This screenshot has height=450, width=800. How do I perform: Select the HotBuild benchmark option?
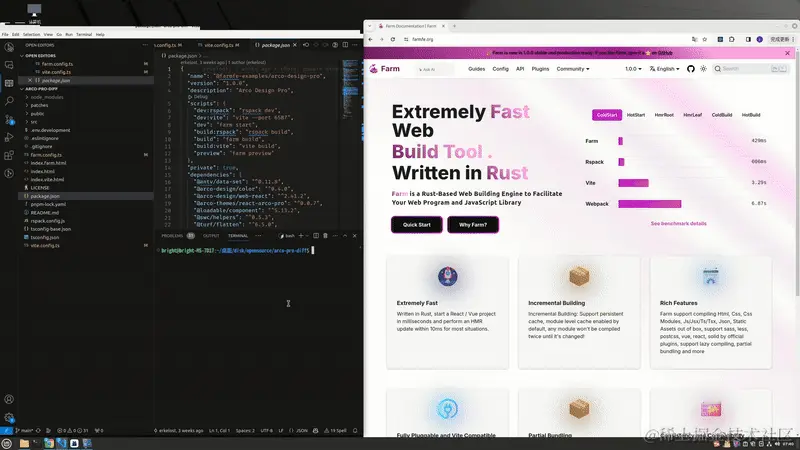(751, 115)
